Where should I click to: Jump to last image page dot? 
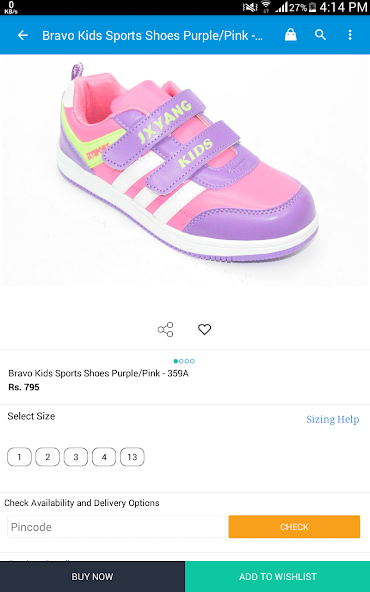pyautogui.click(x=193, y=361)
